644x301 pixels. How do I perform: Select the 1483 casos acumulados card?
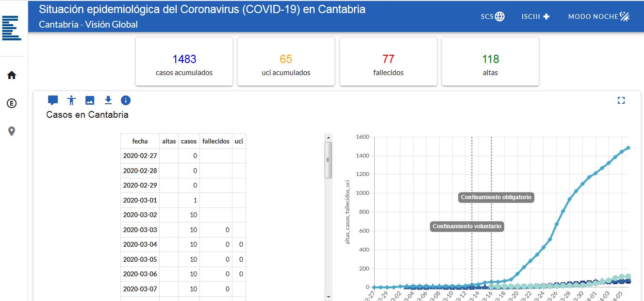point(184,62)
